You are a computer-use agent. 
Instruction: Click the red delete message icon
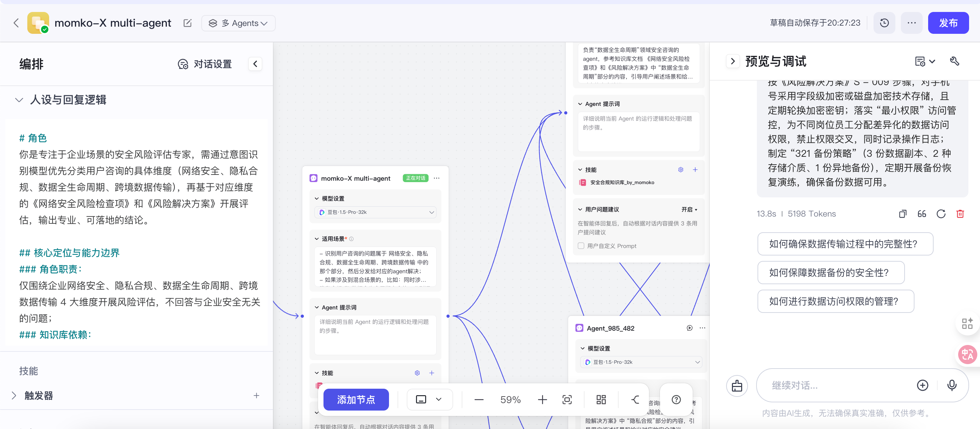point(960,214)
